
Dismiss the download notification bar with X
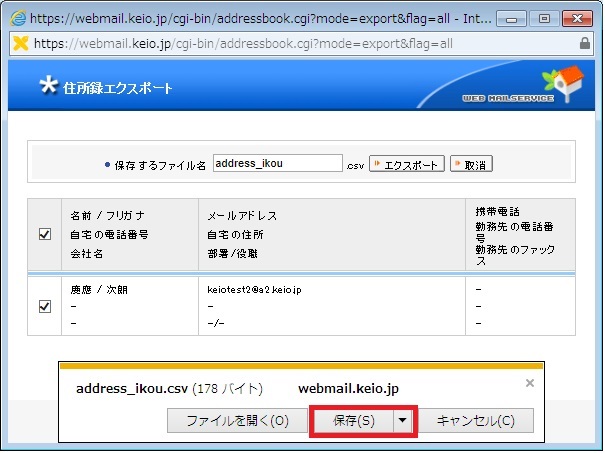point(530,383)
